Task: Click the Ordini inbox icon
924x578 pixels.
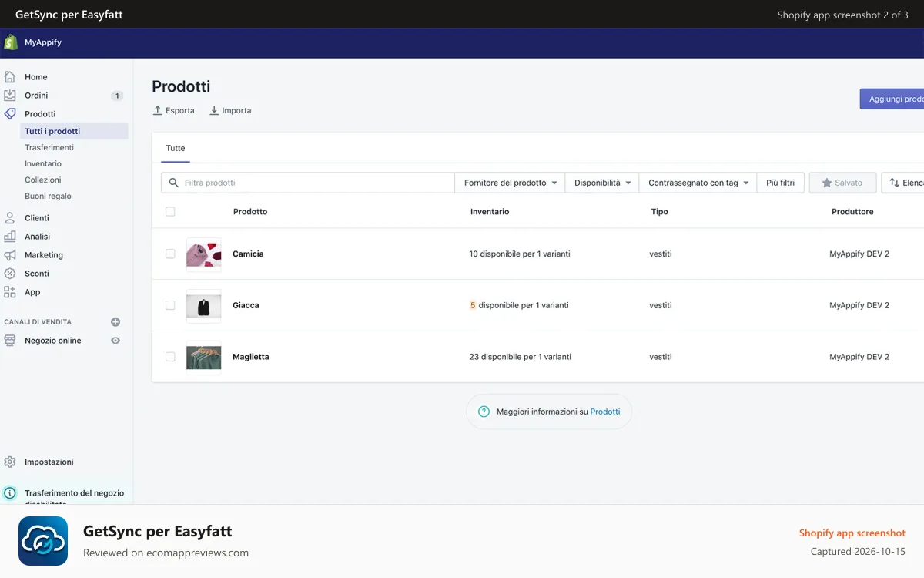Action: click(10, 96)
